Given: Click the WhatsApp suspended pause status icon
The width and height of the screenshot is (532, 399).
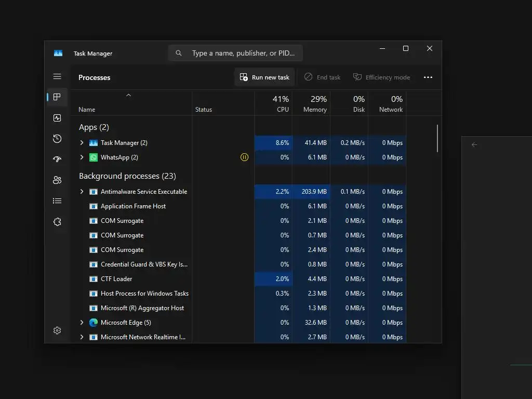Looking at the screenshot, I should 244,157.
